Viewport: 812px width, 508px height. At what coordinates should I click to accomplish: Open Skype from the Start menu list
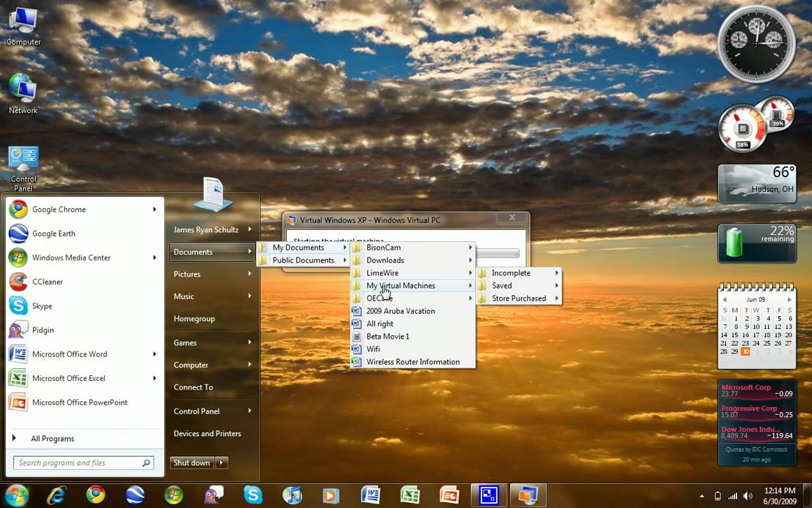[x=83, y=306]
